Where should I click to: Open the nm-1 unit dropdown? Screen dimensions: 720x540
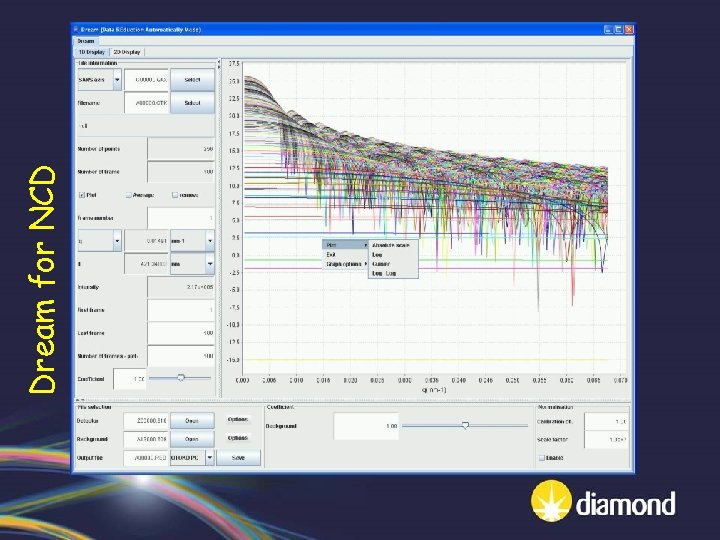pos(209,240)
